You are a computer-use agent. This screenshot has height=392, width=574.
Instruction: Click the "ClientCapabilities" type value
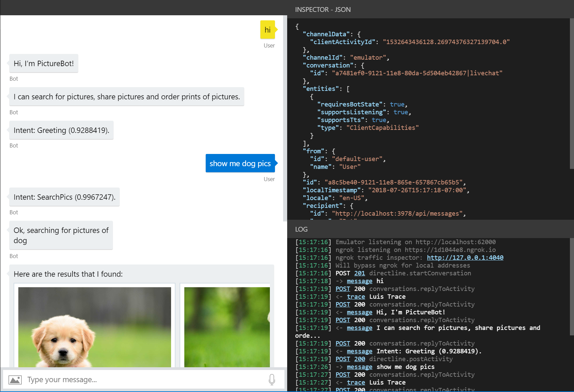click(x=383, y=128)
